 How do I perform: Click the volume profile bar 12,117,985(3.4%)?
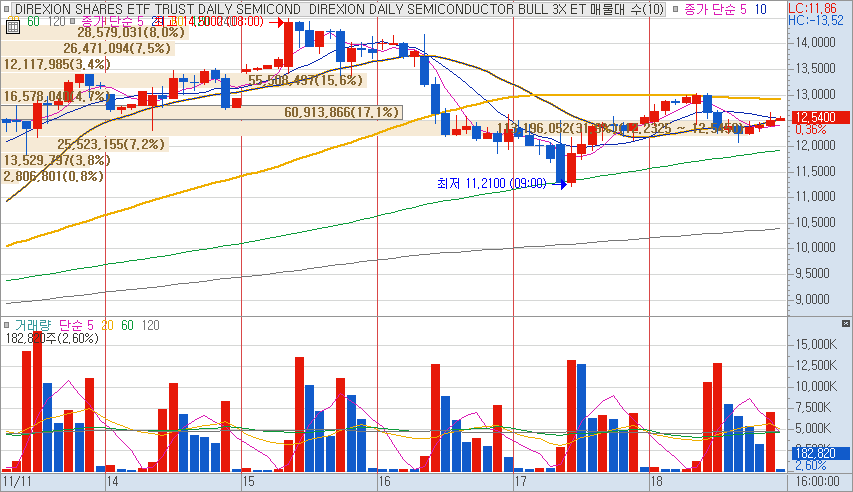[x=57, y=64]
